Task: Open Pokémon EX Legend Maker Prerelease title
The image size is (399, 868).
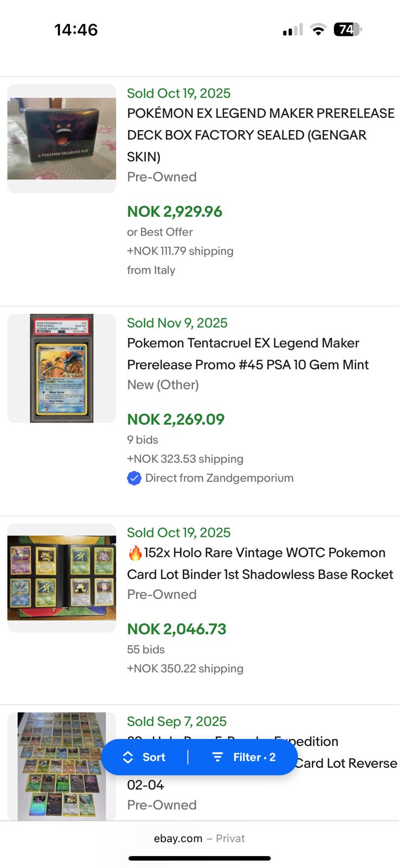Action: coord(260,135)
